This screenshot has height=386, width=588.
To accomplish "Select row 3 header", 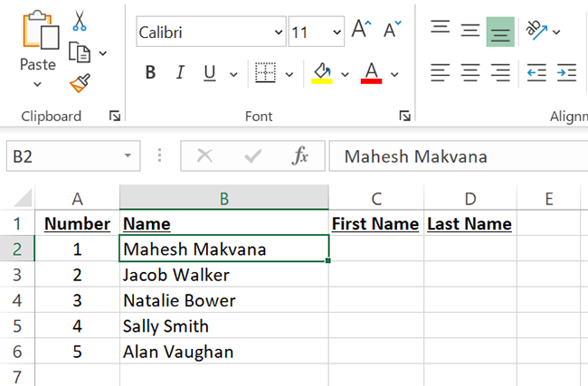I will (x=17, y=275).
